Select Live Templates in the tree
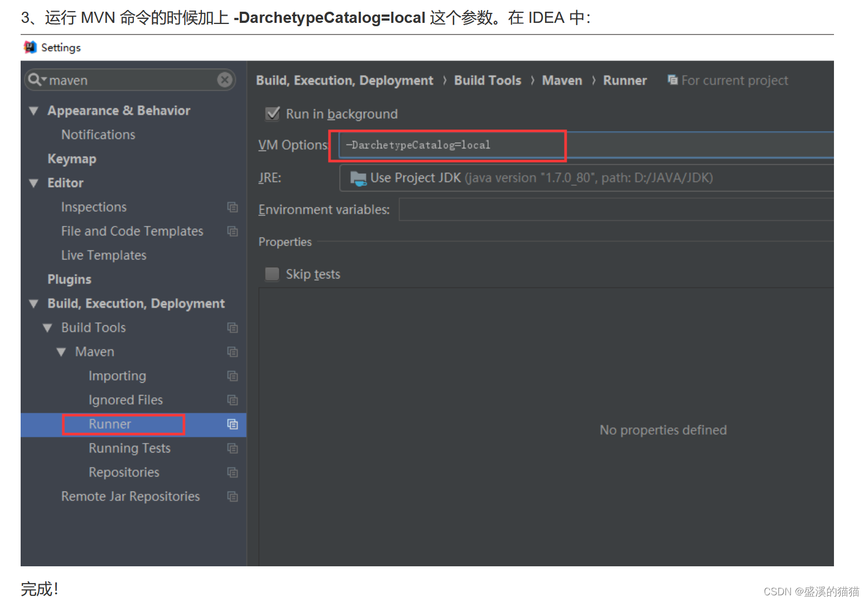This screenshot has height=602, width=868. pos(104,255)
